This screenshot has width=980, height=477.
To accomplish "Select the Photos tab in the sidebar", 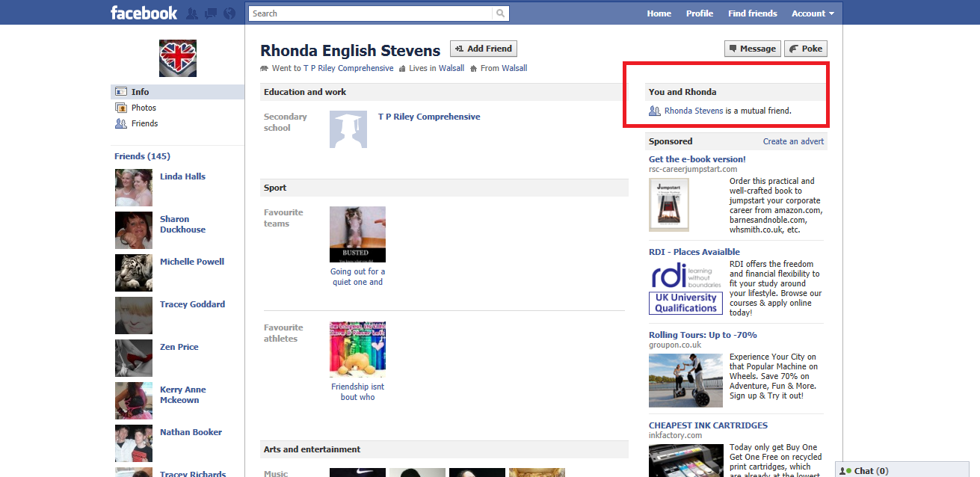I will (178, 108).
